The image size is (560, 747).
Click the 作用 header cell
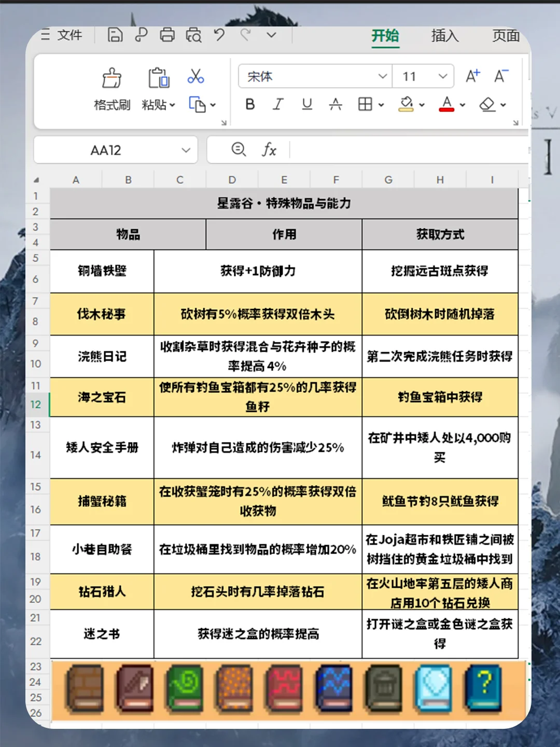click(284, 234)
